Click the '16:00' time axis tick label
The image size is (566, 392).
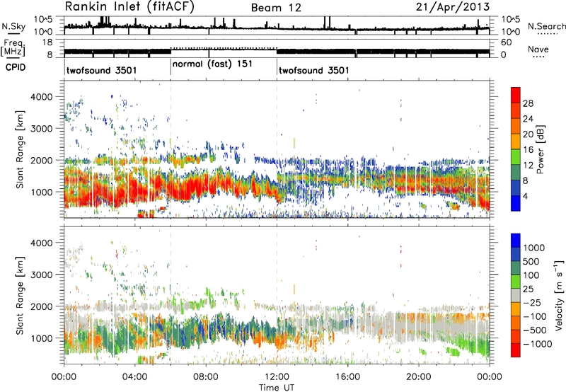point(347,377)
